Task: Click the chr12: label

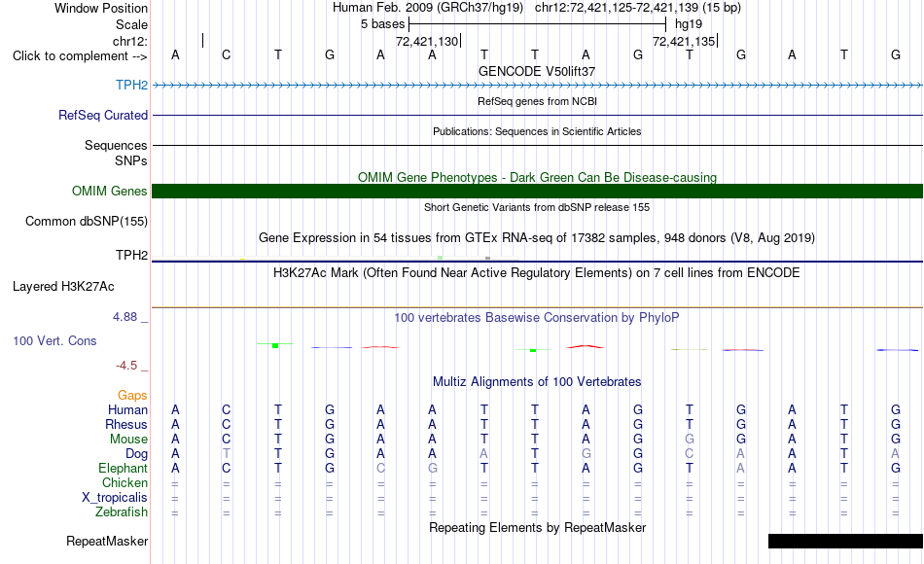Action: [x=130, y=41]
